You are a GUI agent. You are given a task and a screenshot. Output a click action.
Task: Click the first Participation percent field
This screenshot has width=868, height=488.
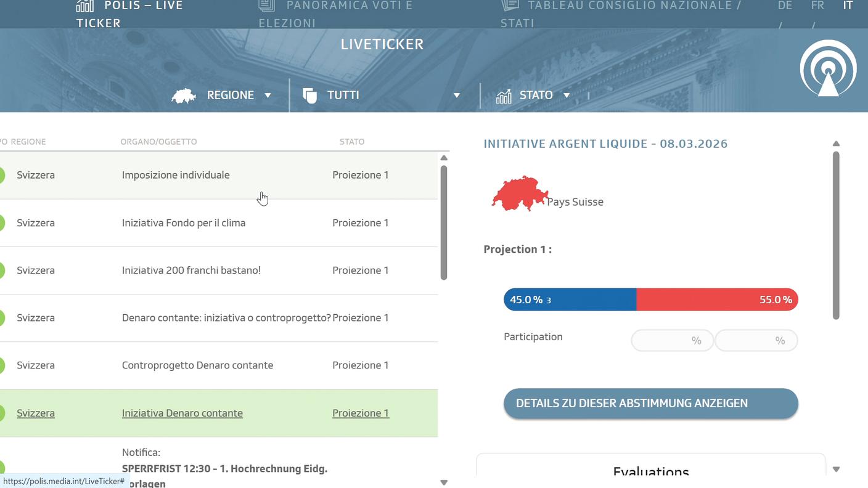point(672,341)
